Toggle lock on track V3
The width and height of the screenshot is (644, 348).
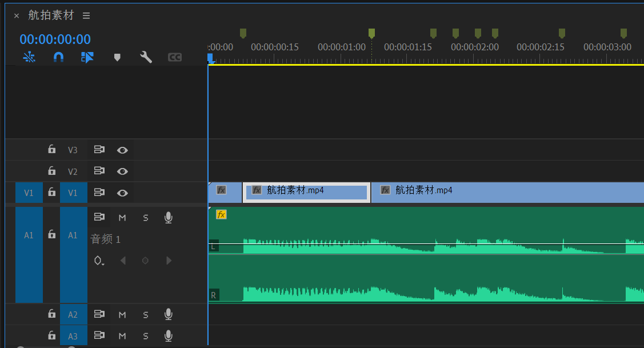click(52, 149)
